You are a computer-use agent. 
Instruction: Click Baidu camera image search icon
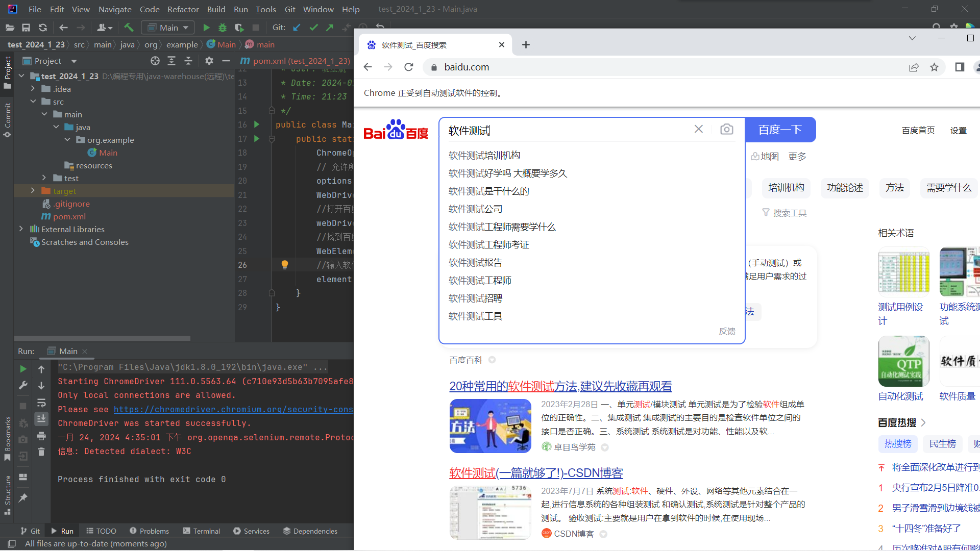(726, 130)
